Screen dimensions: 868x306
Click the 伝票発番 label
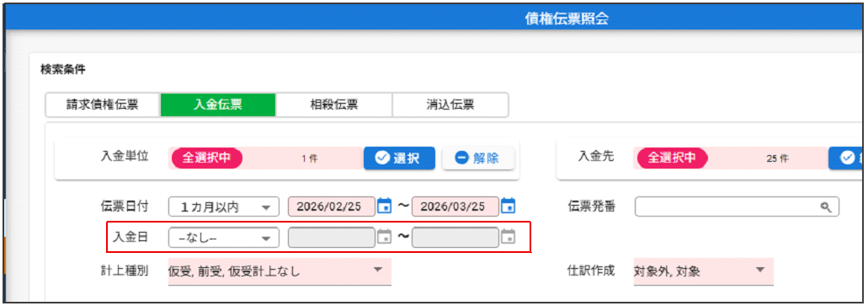coord(592,207)
